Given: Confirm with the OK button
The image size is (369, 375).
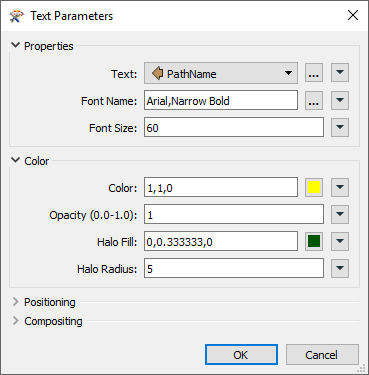Looking at the screenshot, I should tap(241, 355).
